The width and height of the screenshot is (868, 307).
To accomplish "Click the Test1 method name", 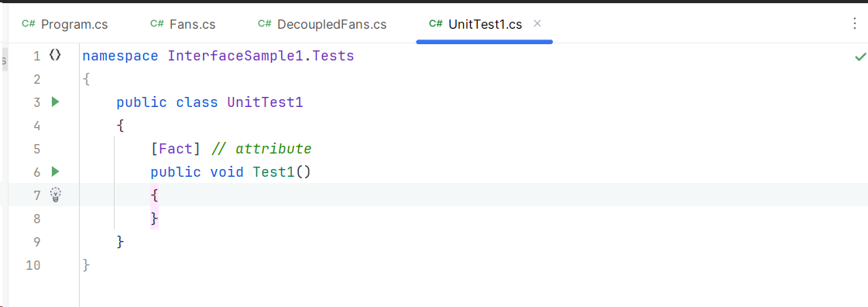I will tap(273, 172).
